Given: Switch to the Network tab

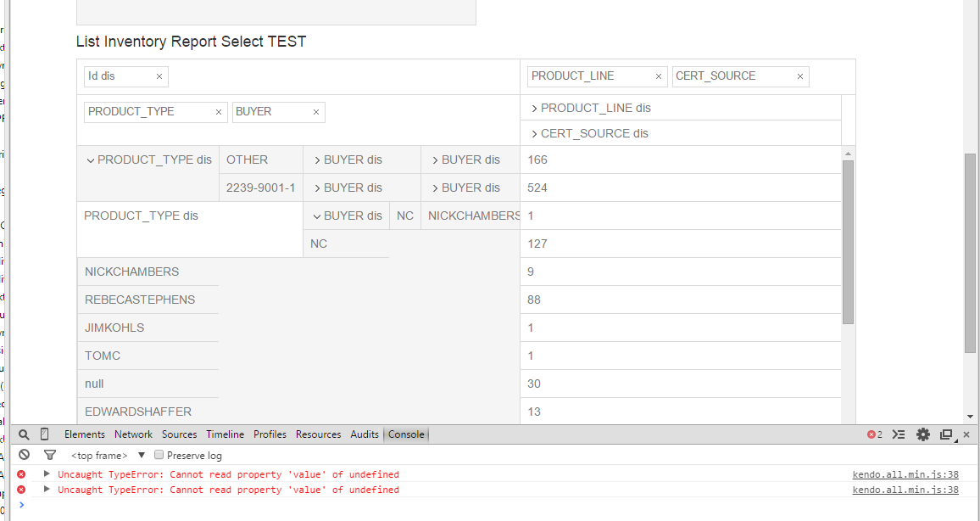Looking at the screenshot, I should (134, 434).
